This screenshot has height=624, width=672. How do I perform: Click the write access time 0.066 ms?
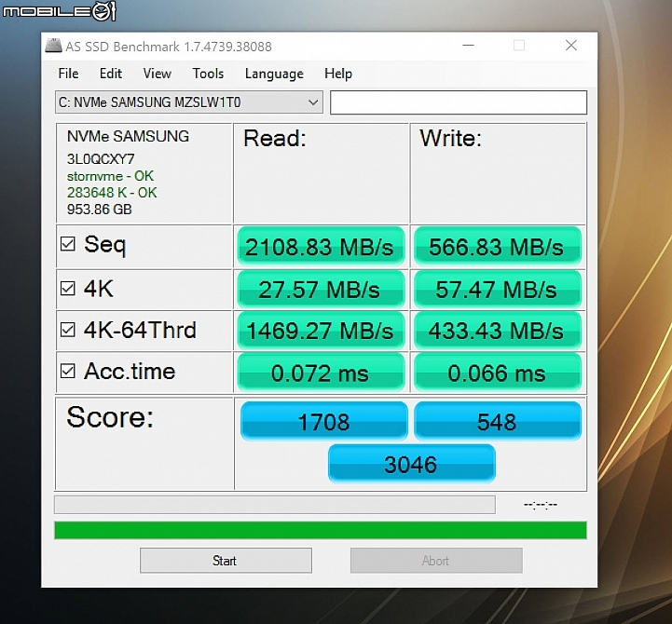497,373
